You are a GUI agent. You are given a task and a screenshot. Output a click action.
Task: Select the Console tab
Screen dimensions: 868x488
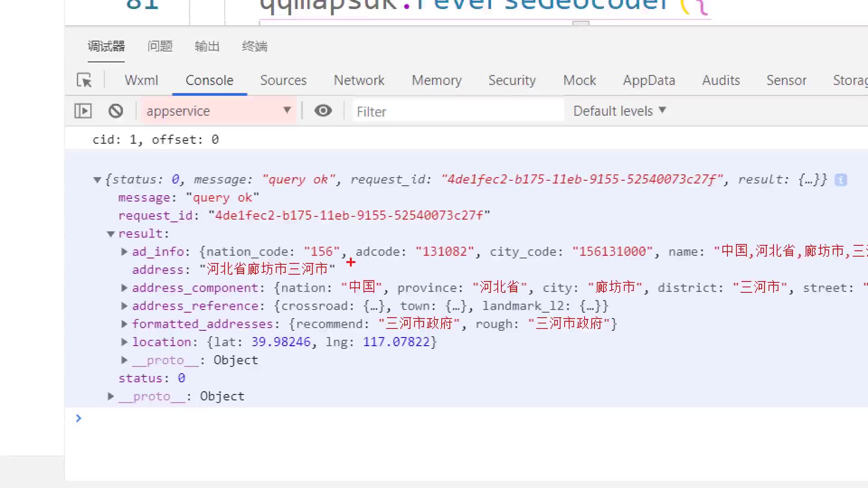(x=209, y=80)
